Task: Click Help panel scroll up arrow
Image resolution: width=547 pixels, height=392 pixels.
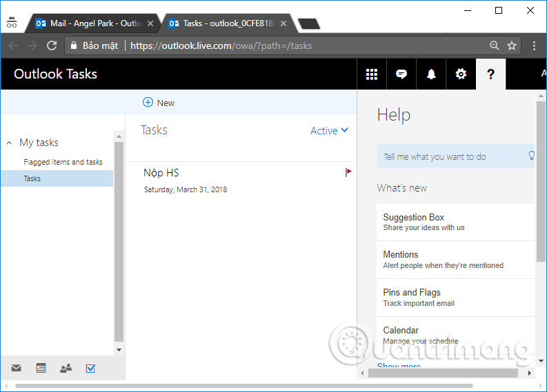Action: tap(541, 96)
